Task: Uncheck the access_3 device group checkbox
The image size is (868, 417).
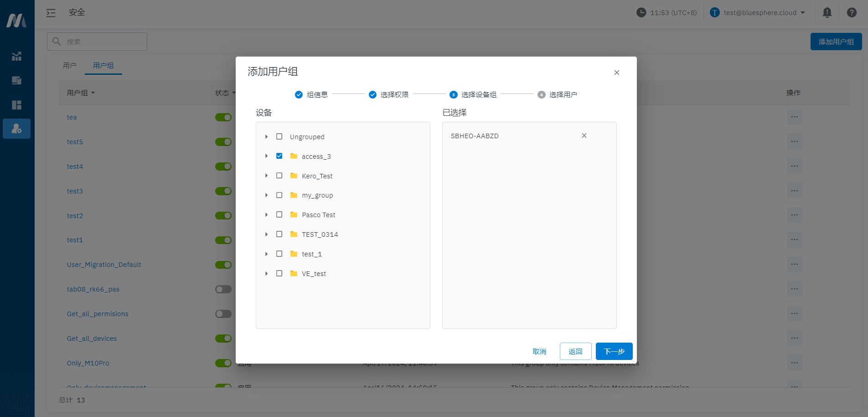Action: (x=279, y=156)
